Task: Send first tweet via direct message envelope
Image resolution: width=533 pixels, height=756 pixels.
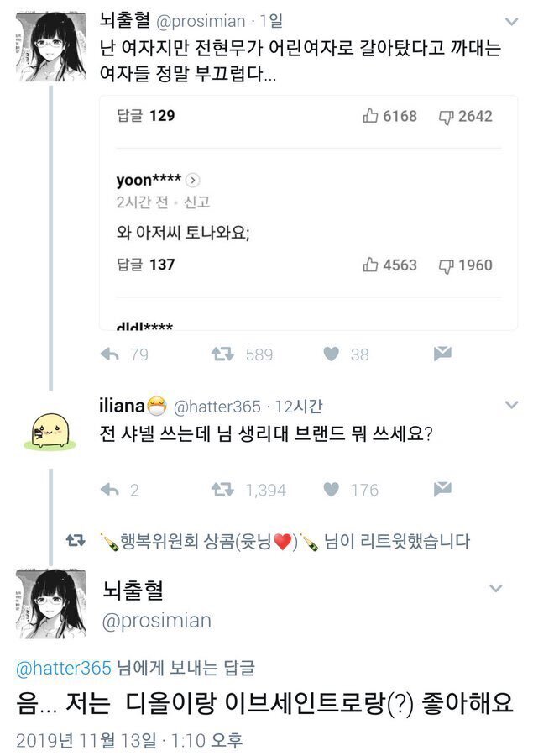Action: [442, 354]
